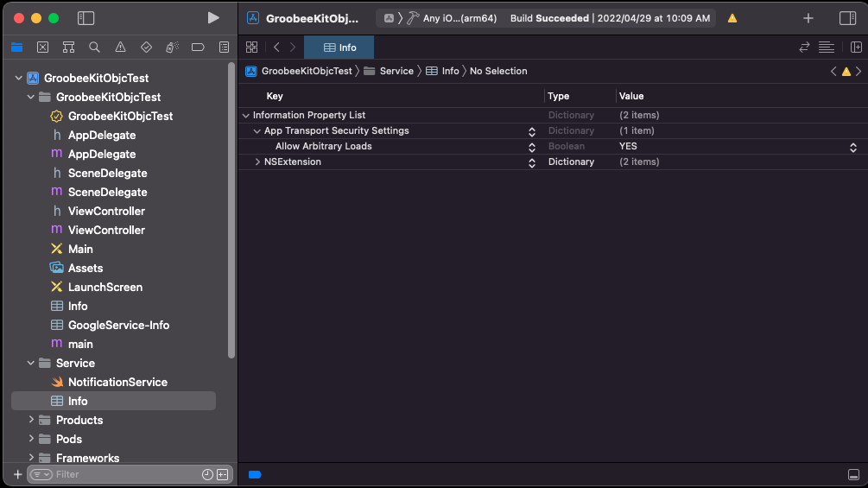
Task: Go forward with the editor forward arrow
Action: coord(293,47)
